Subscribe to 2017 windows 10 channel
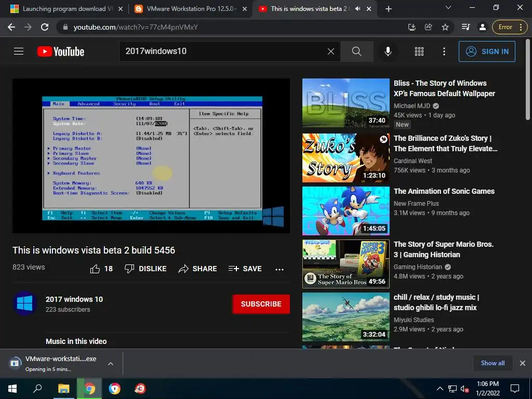 pos(261,304)
